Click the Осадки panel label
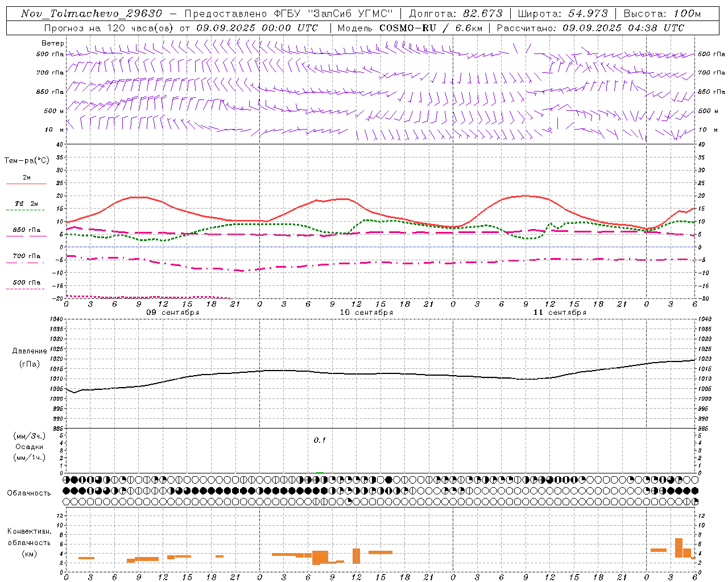 pyautogui.click(x=30, y=447)
